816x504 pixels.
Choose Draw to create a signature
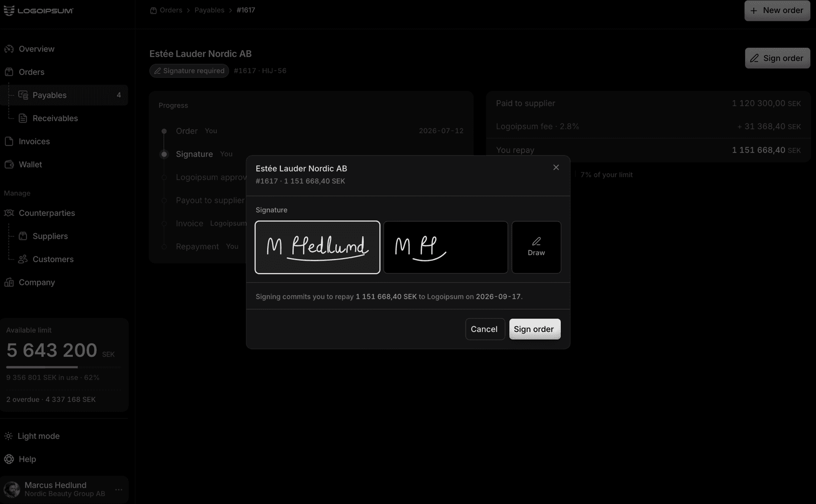point(536,247)
